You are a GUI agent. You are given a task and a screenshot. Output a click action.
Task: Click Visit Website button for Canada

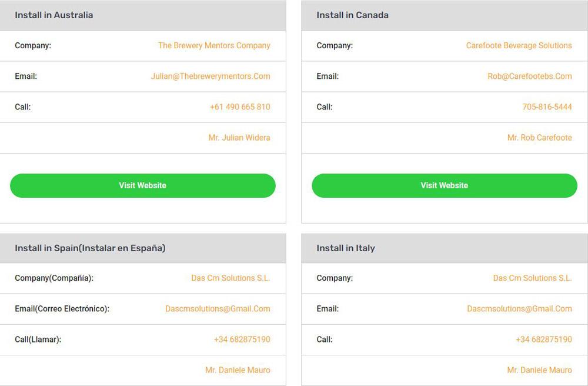click(x=445, y=186)
